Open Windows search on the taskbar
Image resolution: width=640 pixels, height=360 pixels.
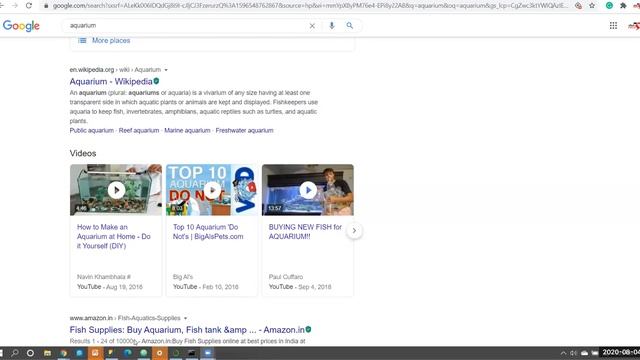click(15, 353)
